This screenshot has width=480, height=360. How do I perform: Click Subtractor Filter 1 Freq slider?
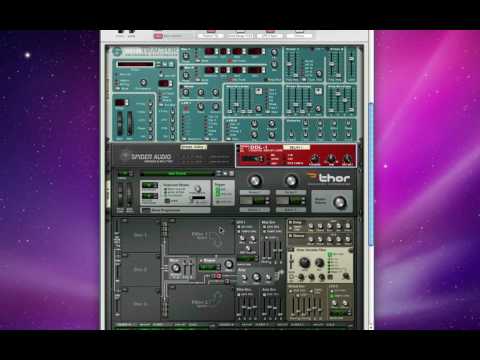[x=289, y=63]
